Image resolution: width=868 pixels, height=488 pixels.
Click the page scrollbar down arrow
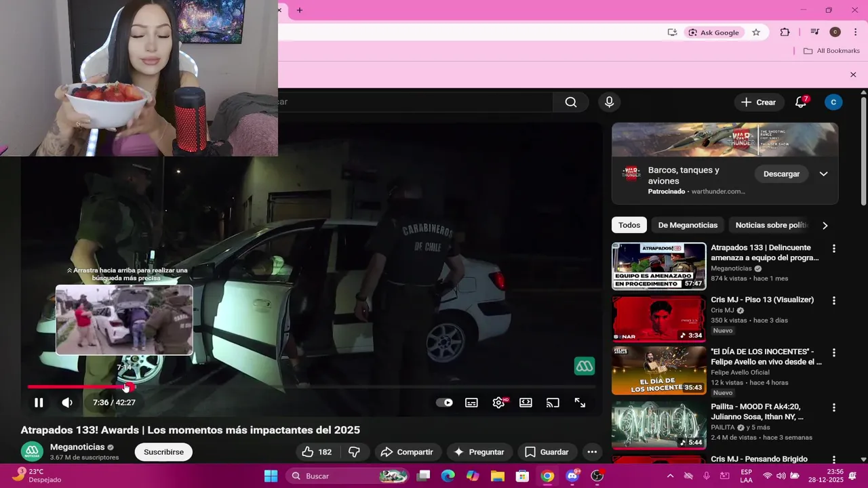coord(863,459)
